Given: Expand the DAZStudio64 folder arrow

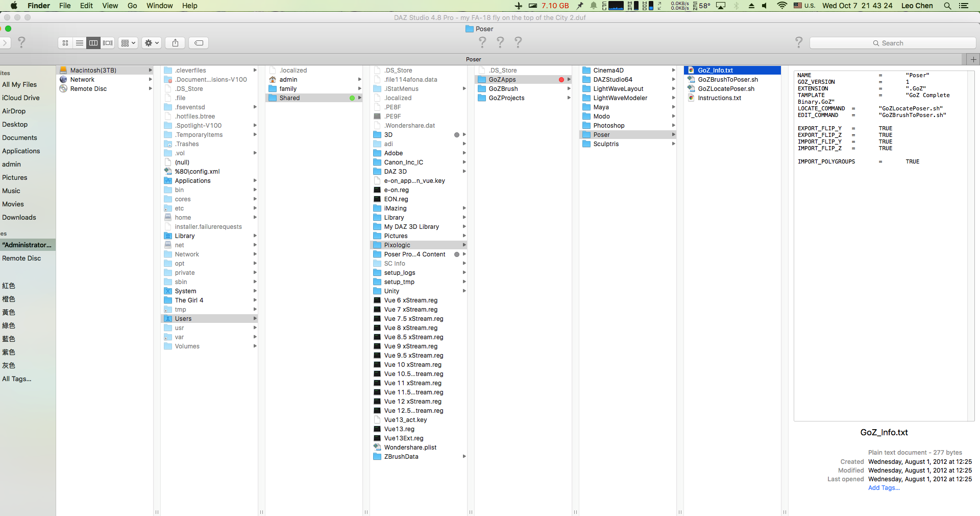Looking at the screenshot, I should (x=673, y=79).
